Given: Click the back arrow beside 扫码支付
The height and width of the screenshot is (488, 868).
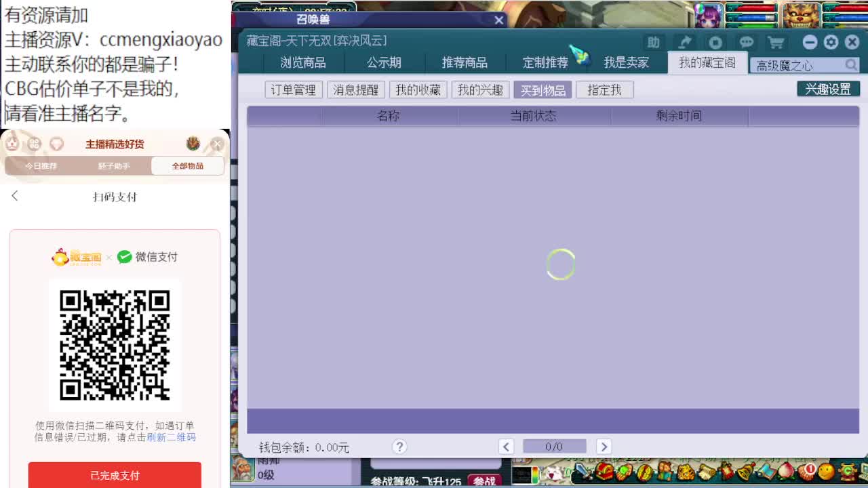Looking at the screenshot, I should (15, 196).
